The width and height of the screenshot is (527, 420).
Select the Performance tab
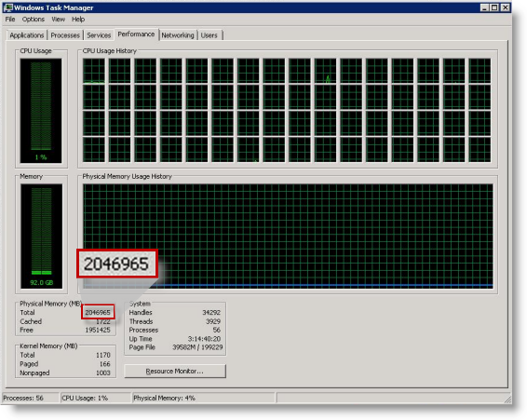click(136, 34)
